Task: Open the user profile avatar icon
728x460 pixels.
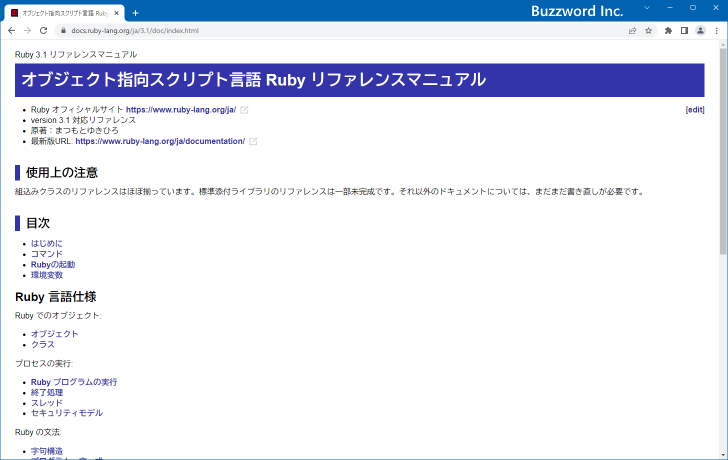Action: coord(700,31)
